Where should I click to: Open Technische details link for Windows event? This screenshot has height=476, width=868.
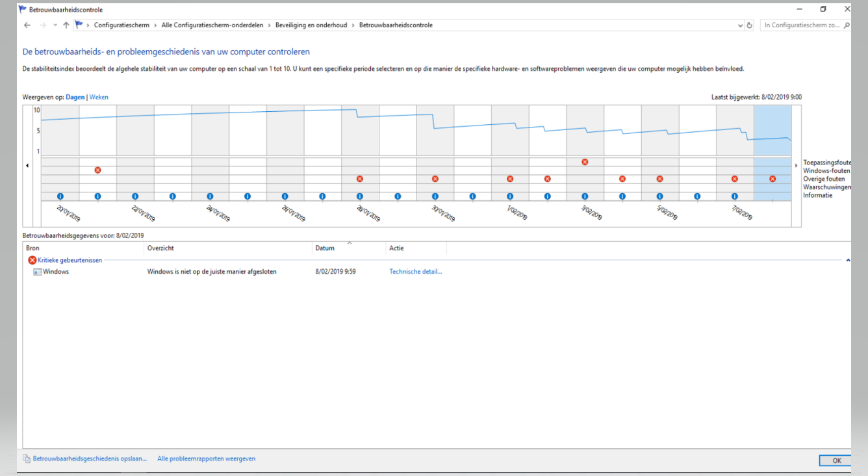click(416, 272)
